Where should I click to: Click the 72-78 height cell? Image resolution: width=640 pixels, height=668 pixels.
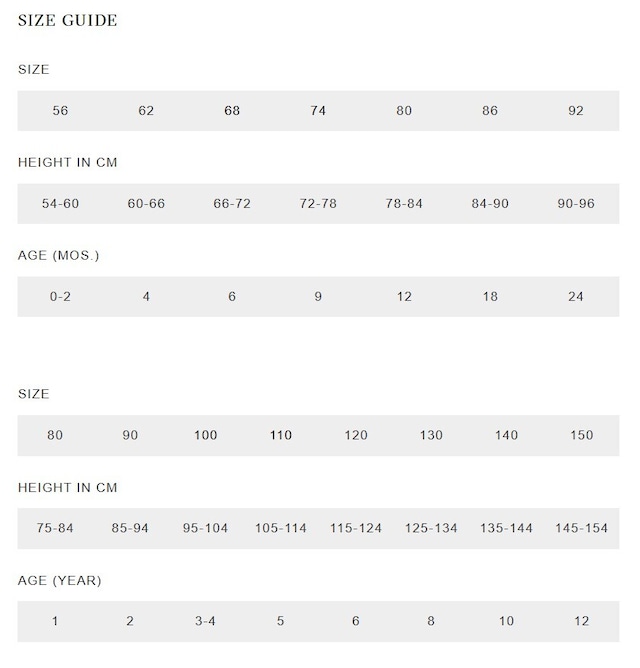click(x=318, y=204)
